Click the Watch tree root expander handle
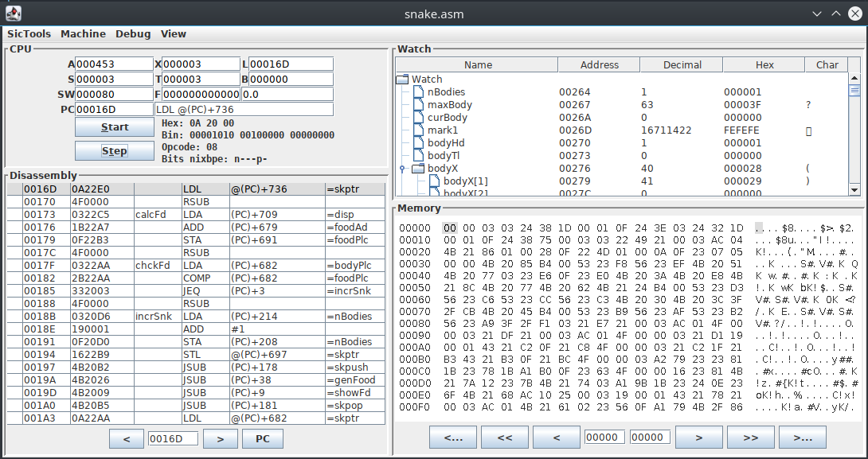 tap(396, 79)
